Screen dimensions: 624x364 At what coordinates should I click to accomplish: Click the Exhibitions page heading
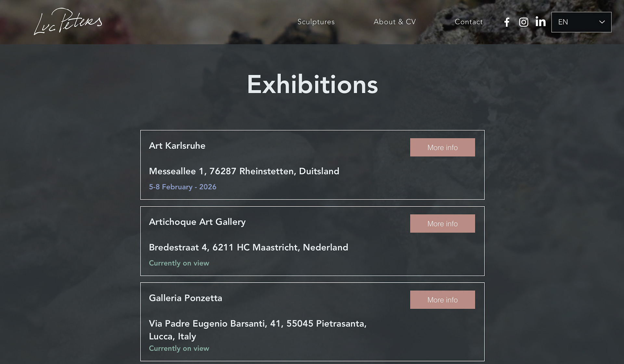point(312,84)
